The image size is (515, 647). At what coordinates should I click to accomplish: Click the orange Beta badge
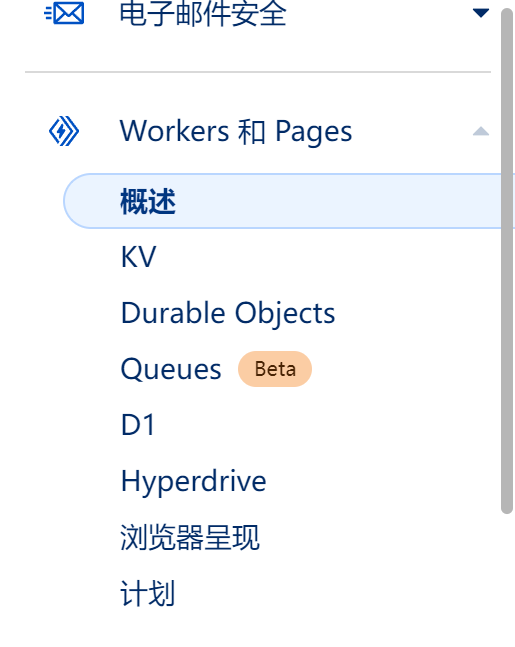click(275, 369)
